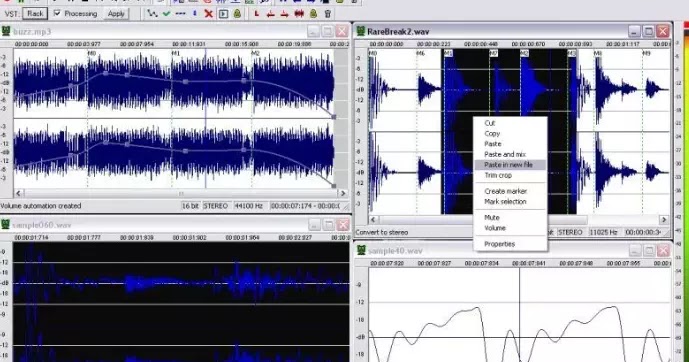Click the red double-arrow marker icon
Image resolution: width=689 pixels, height=362 pixels.
click(299, 14)
